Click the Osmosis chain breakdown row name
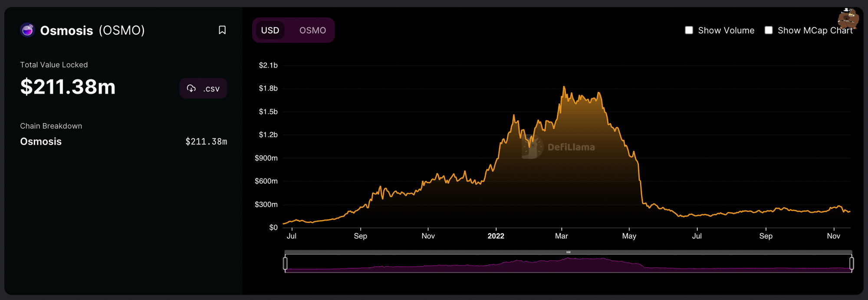Image resolution: width=868 pixels, height=300 pixels. coord(41,141)
